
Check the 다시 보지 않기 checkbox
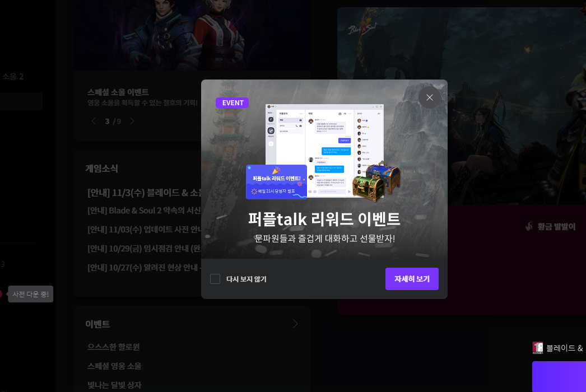point(215,279)
